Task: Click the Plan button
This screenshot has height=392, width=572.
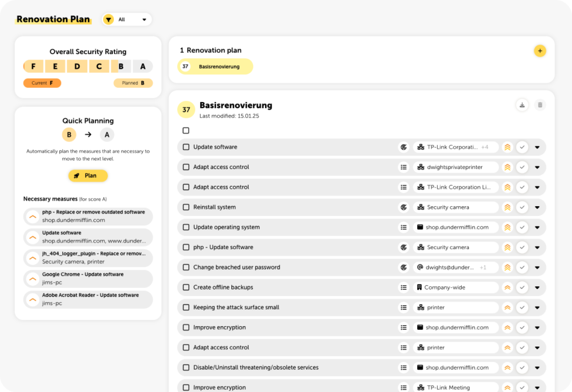Action: coord(88,176)
